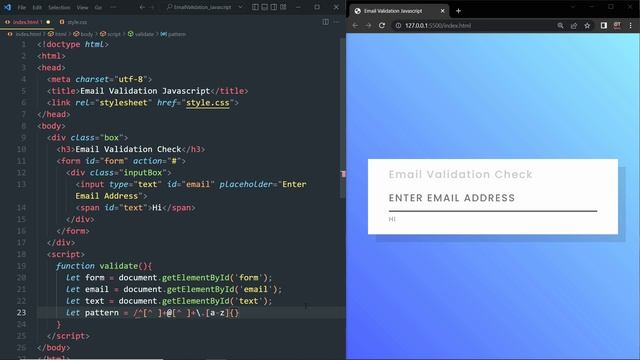Toggle secondary sidebar layout icon
The height and width of the screenshot is (360, 640).
tap(274, 7)
